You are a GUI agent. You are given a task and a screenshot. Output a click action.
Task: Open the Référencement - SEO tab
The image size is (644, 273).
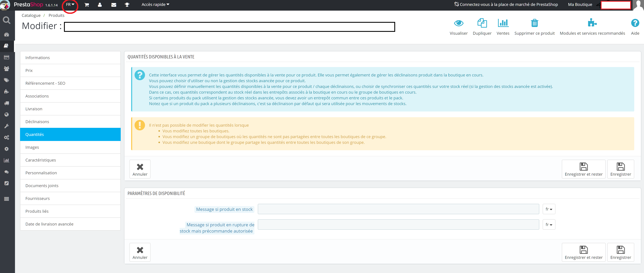click(x=70, y=83)
